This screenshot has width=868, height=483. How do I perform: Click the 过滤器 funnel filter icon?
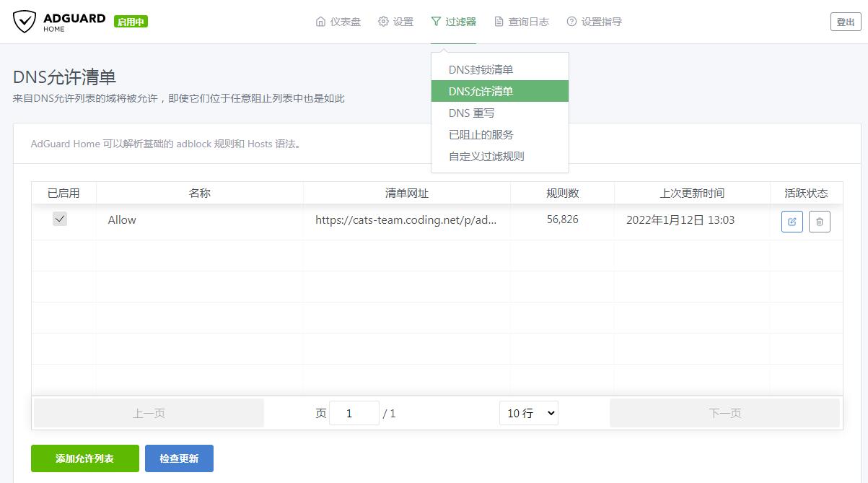point(437,22)
